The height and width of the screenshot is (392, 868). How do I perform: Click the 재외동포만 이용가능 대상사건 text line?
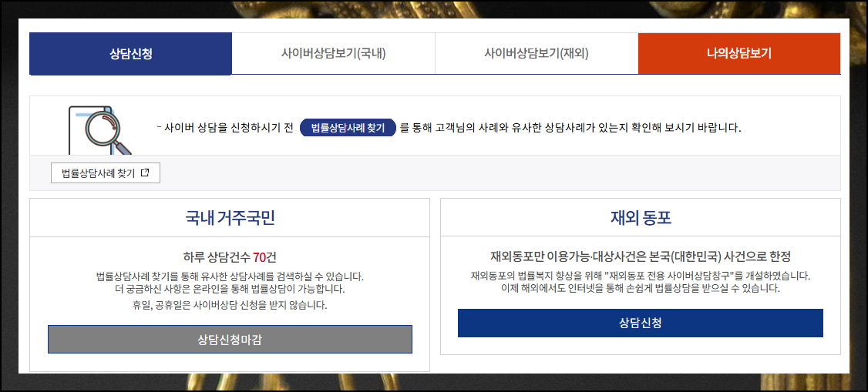640,256
